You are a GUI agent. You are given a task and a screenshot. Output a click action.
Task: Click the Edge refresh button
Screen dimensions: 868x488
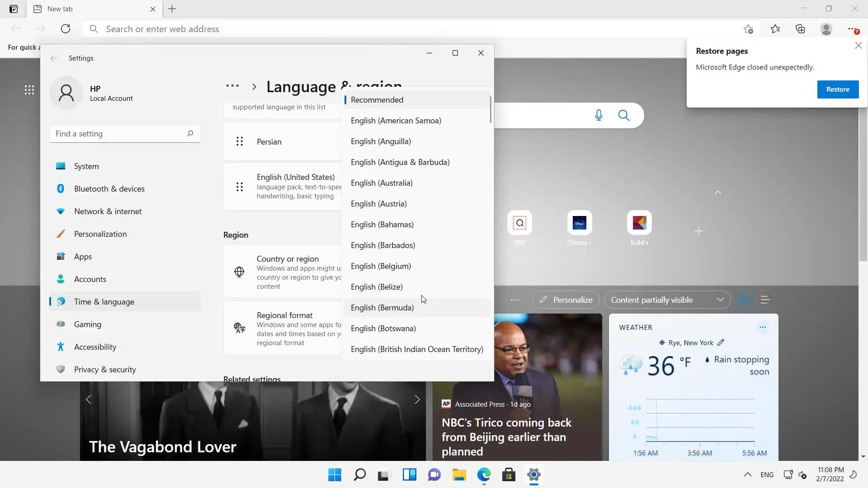pyautogui.click(x=66, y=29)
